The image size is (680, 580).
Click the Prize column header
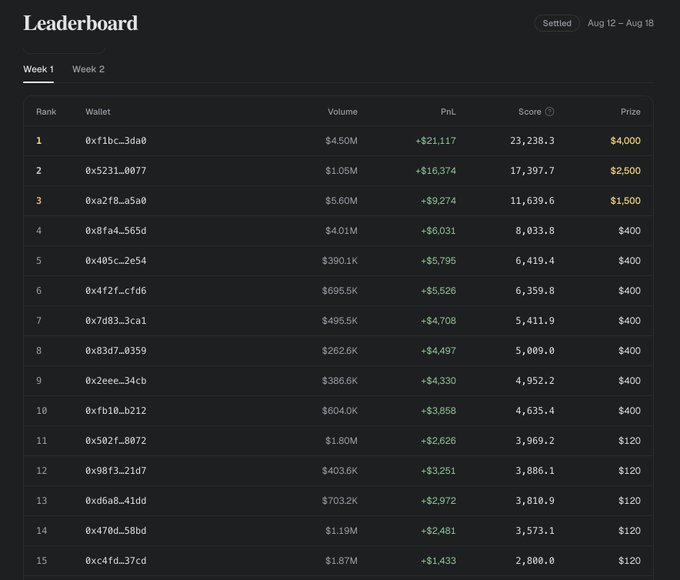click(630, 112)
